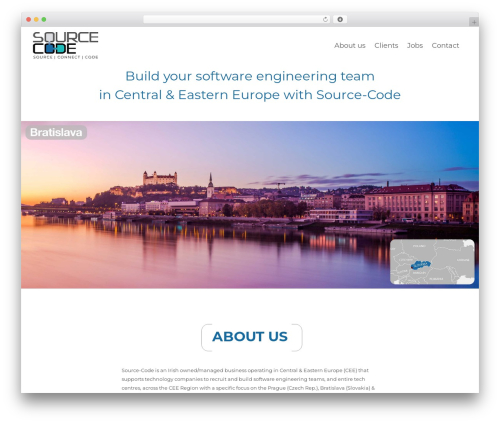Click the 'SOURCE | CONNECT | CODE' tagline
The height and width of the screenshot is (423, 500).
click(x=65, y=57)
